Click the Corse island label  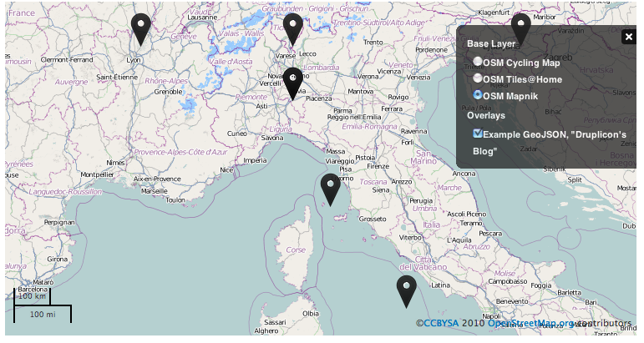[x=296, y=250]
